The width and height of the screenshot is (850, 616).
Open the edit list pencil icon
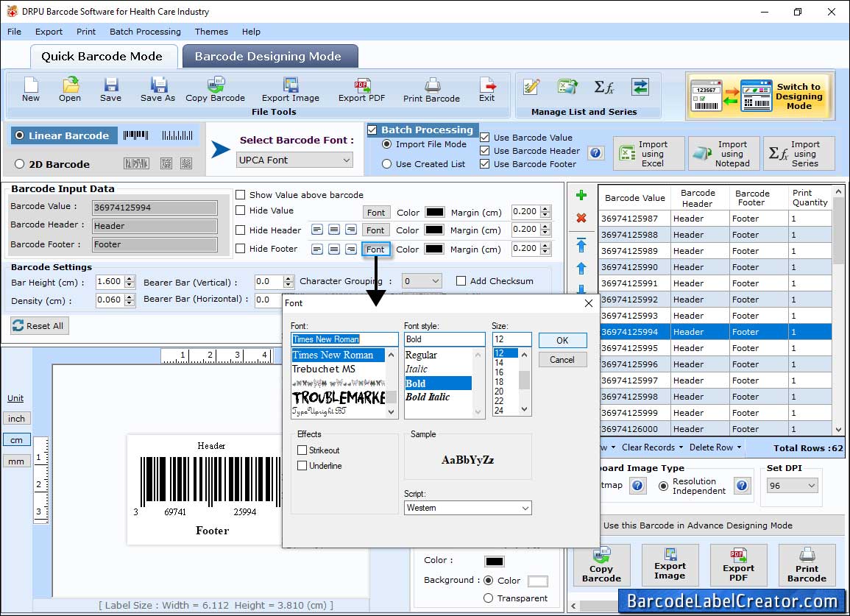click(531, 87)
